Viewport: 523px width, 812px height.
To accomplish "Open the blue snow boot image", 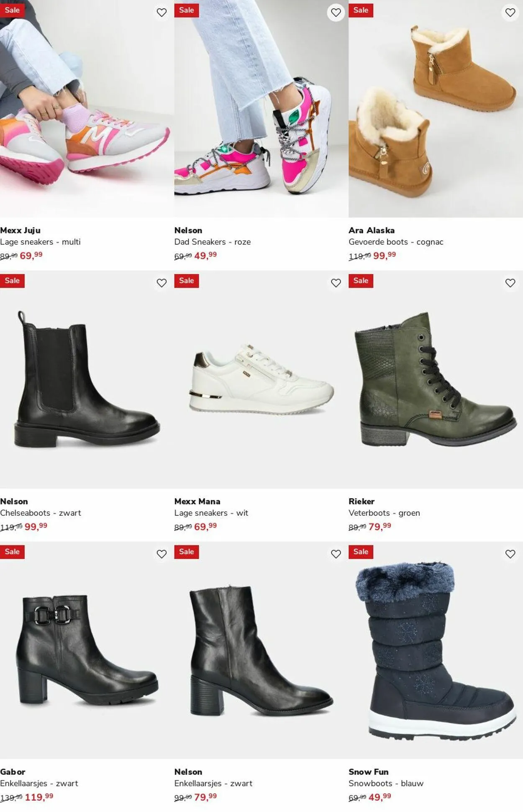I will (436, 651).
